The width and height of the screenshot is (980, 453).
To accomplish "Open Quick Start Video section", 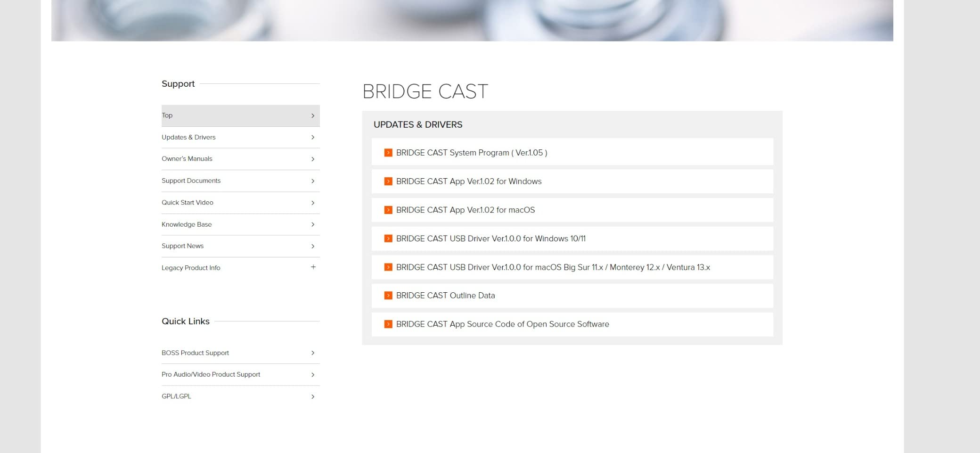I will (x=240, y=203).
